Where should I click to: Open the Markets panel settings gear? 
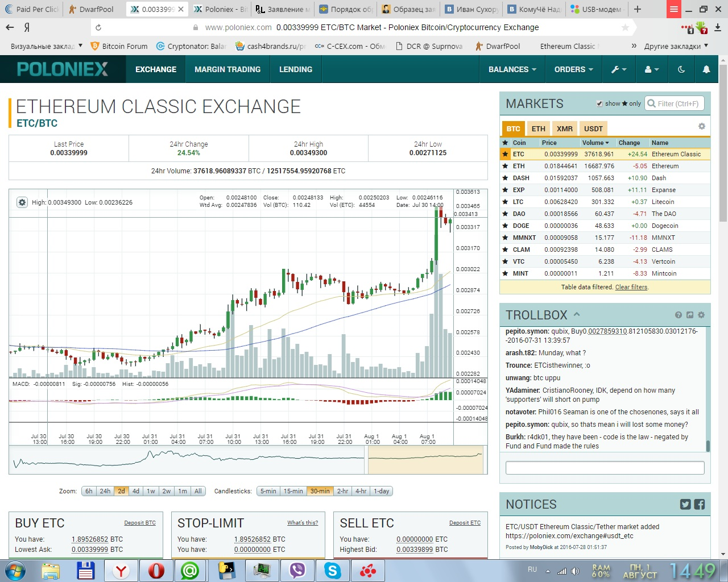click(701, 127)
